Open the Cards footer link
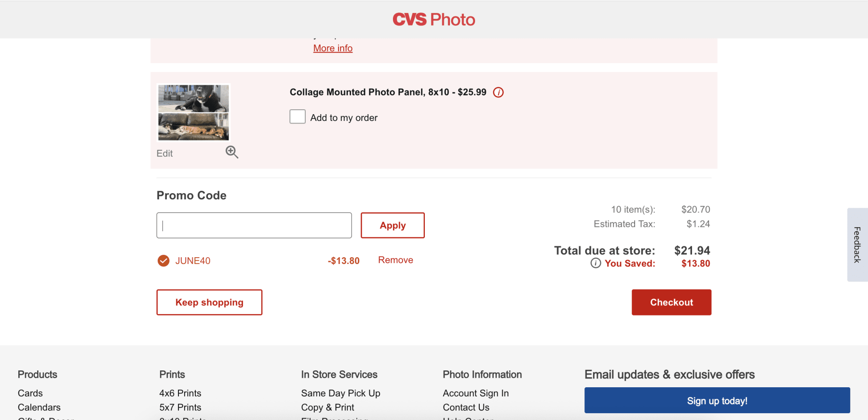 click(30, 393)
